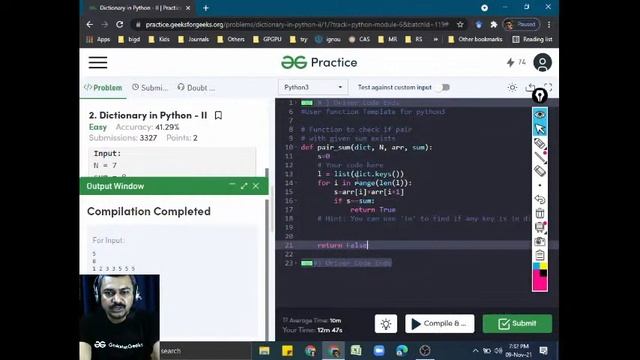Image resolution: width=640 pixels, height=360 pixels.
Task: Show hint with lightbulb button
Action: (386, 324)
